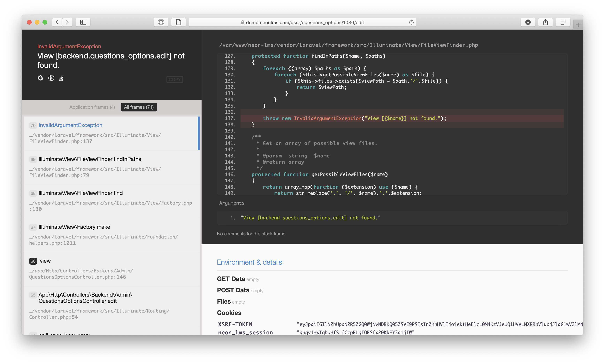Click the Files label

point(224,301)
